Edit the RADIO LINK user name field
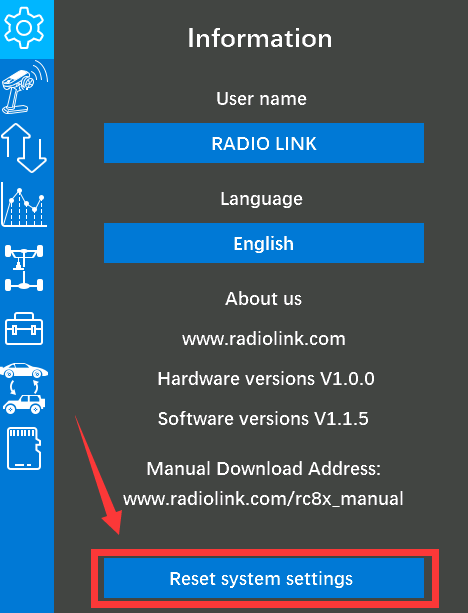The image size is (468, 613). tap(264, 143)
